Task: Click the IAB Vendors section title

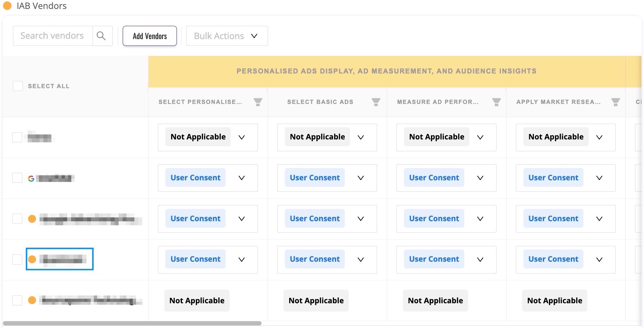Action: pyautogui.click(x=42, y=6)
